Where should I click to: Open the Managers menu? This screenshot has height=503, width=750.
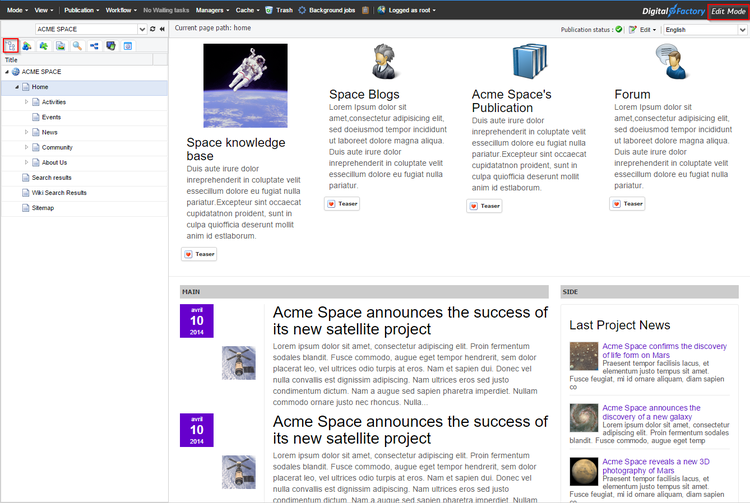pyautogui.click(x=212, y=10)
